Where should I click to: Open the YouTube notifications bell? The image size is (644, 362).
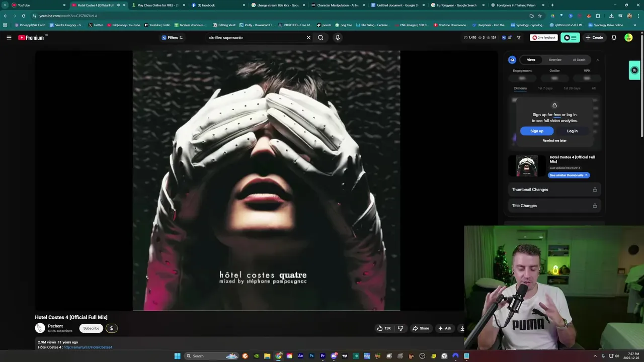pyautogui.click(x=614, y=38)
